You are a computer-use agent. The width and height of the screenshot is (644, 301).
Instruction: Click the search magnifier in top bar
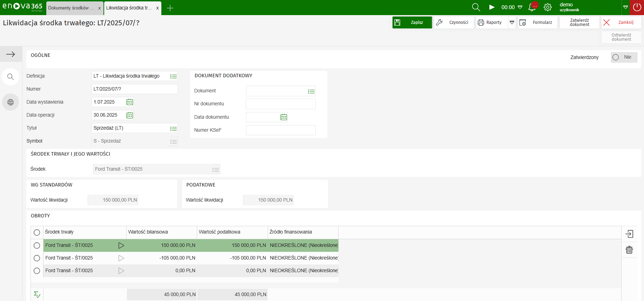(x=476, y=7)
